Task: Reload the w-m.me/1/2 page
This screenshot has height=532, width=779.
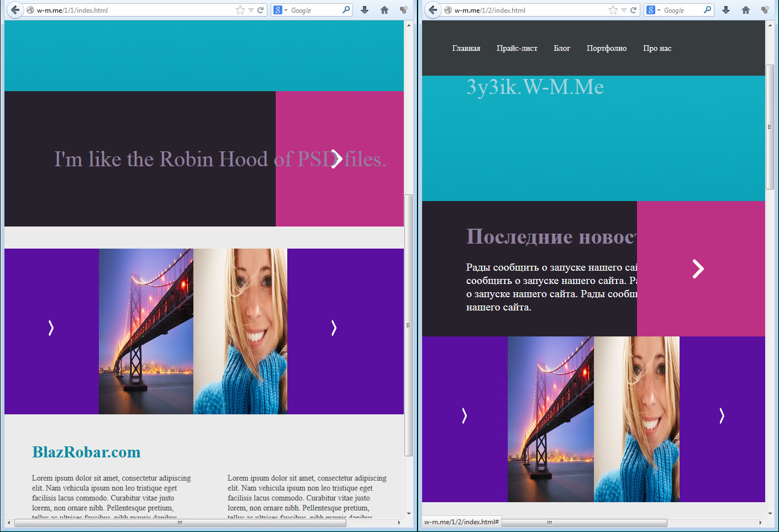Action: click(x=633, y=10)
